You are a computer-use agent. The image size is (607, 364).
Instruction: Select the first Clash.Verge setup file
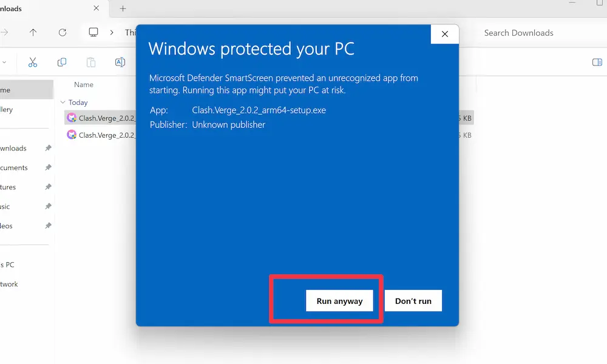click(x=100, y=118)
